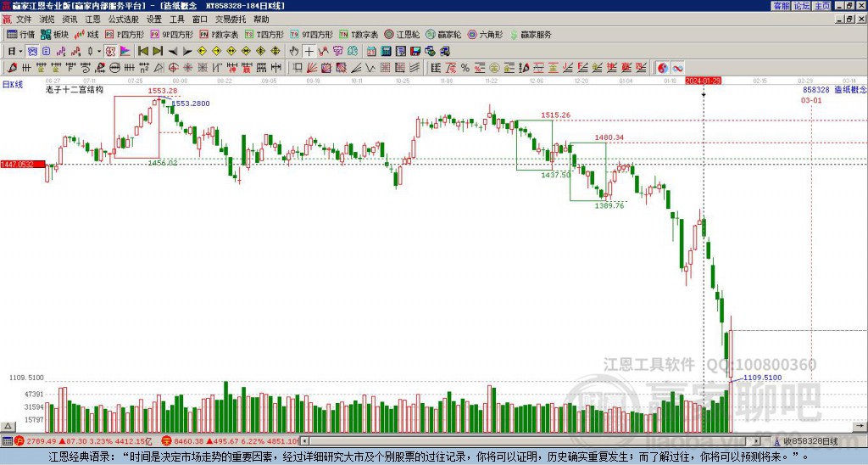Click the red 1447.0532 price label
Image resolution: width=868 pixels, height=465 pixels.
[23, 164]
